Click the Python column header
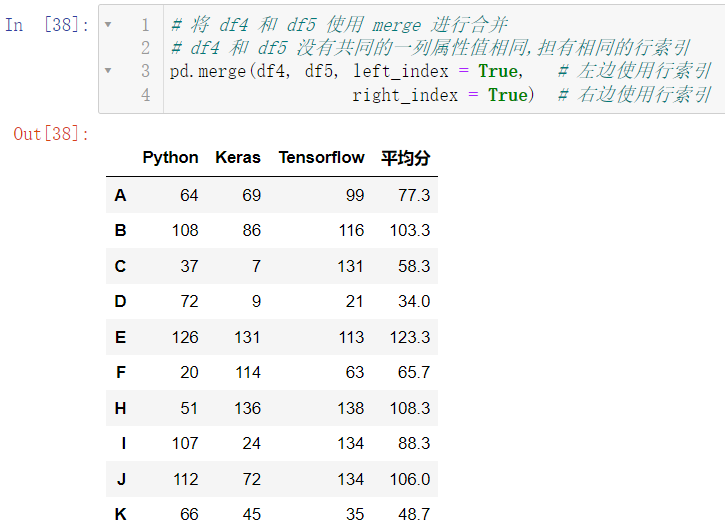The image size is (725, 532). [170, 158]
